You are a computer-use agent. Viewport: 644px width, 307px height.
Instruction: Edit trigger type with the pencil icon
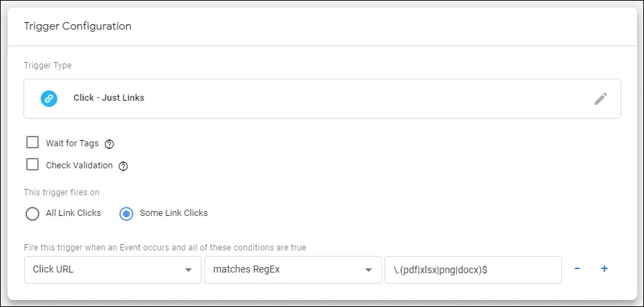(x=601, y=99)
